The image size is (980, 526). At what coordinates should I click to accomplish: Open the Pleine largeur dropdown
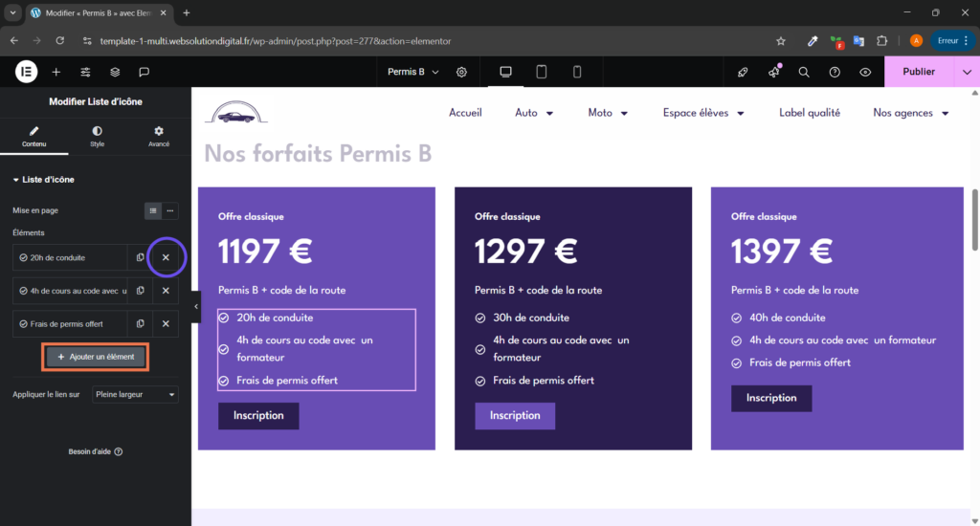tap(135, 394)
